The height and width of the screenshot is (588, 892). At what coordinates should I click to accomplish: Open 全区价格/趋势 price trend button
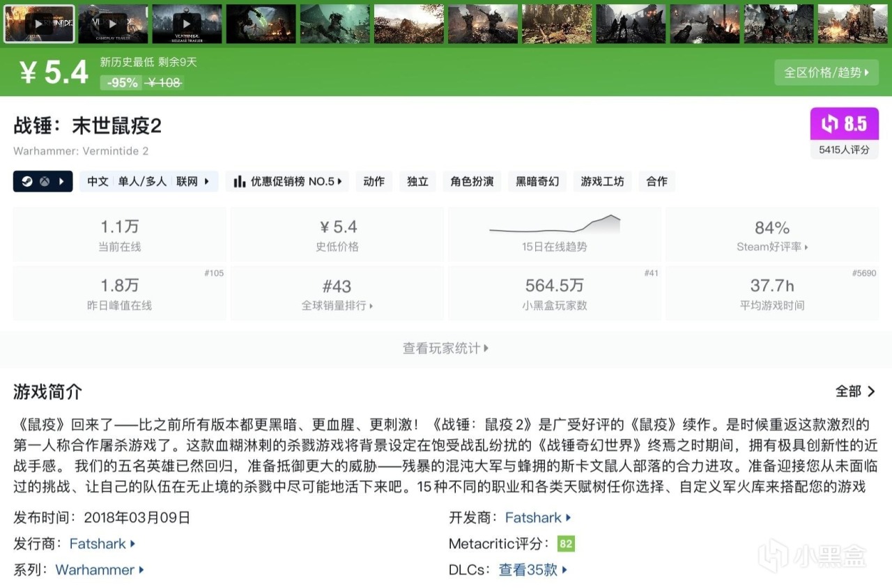click(826, 72)
